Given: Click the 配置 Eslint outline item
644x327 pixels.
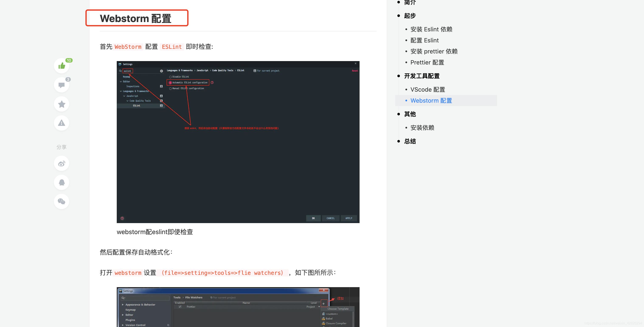Looking at the screenshot, I should click(424, 41).
